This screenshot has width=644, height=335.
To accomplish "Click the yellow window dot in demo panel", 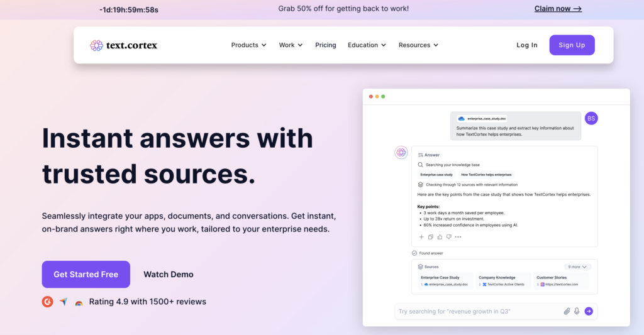I will pos(377,96).
